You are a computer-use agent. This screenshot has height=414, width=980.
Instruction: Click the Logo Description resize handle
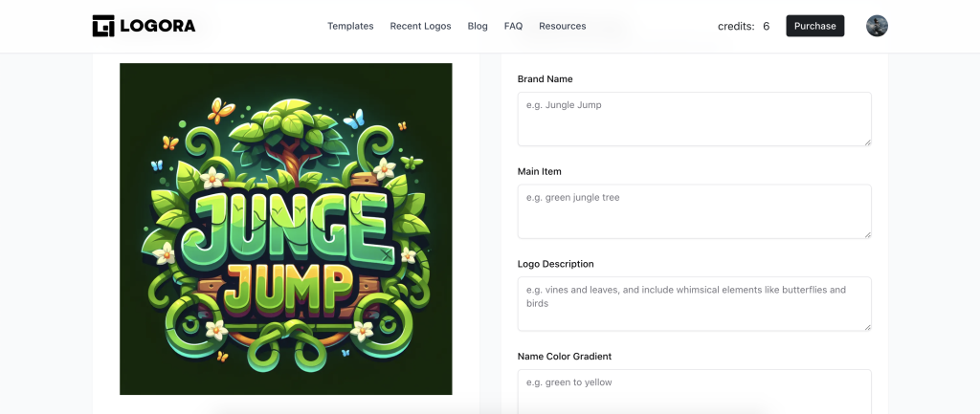click(x=868, y=327)
